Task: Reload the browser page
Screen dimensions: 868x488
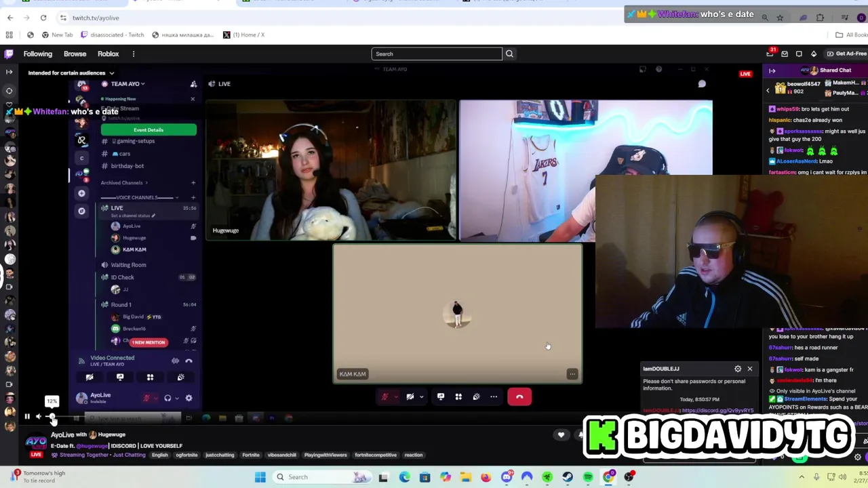Action: (43, 18)
